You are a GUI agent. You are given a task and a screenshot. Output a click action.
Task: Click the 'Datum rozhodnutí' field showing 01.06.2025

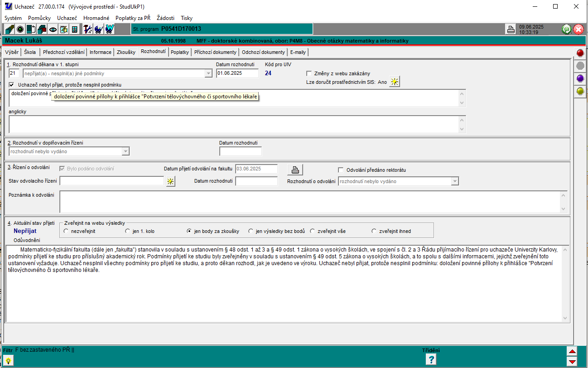click(237, 73)
